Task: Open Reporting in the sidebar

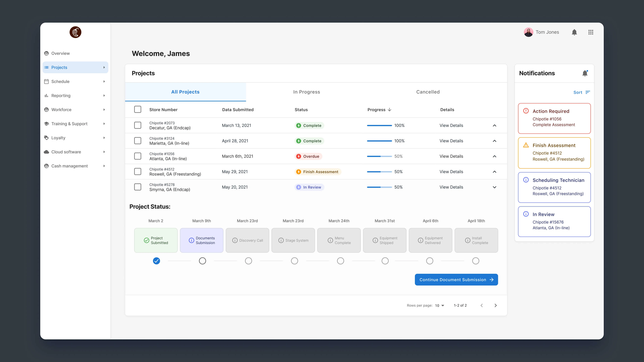Action: pyautogui.click(x=75, y=96)
